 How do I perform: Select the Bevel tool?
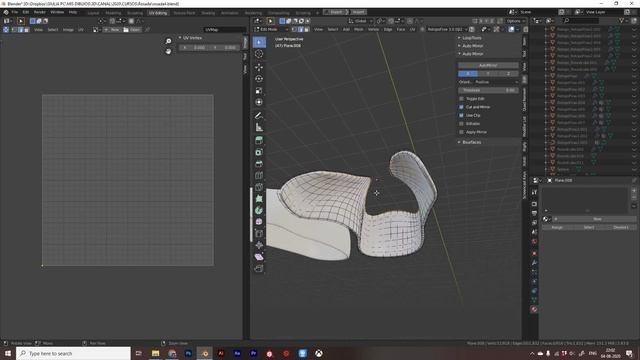click(x=259, y=164)
